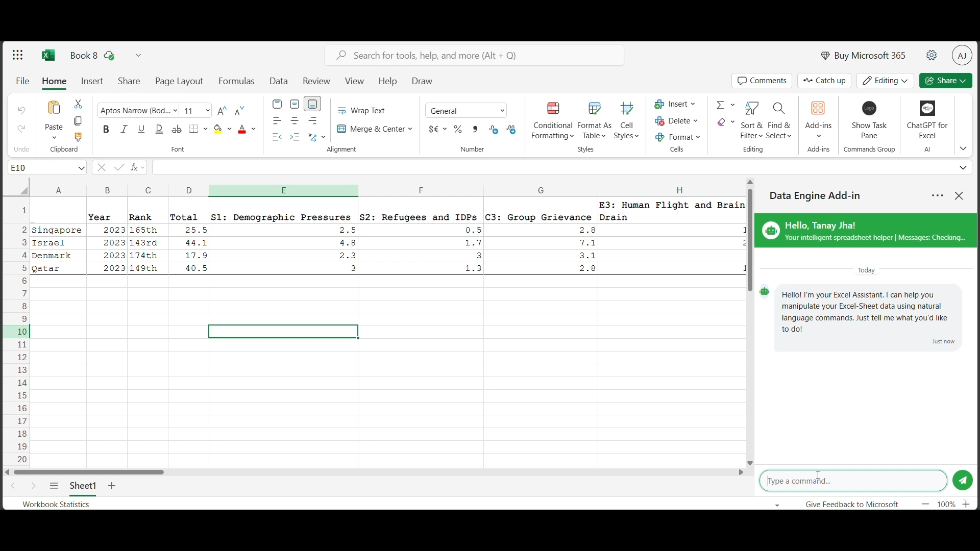Switch to the Draw tab
Image resolution: width=980 pixels, height=551 pixels.
(x=423, y=82)
